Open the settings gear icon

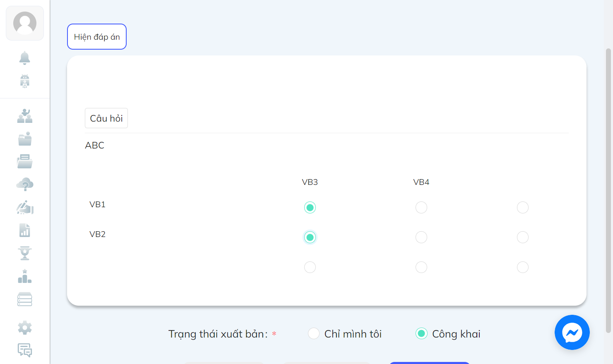pyautogui.click(x=25, y=328)
